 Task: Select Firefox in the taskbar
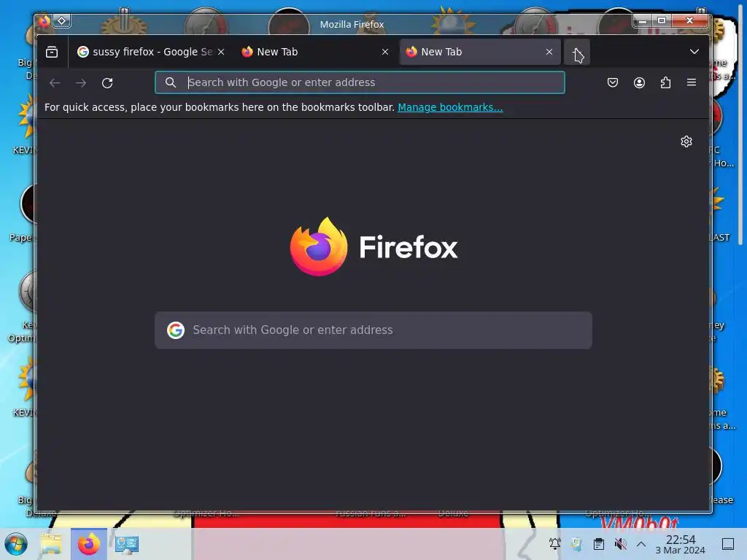pos(88,544)
